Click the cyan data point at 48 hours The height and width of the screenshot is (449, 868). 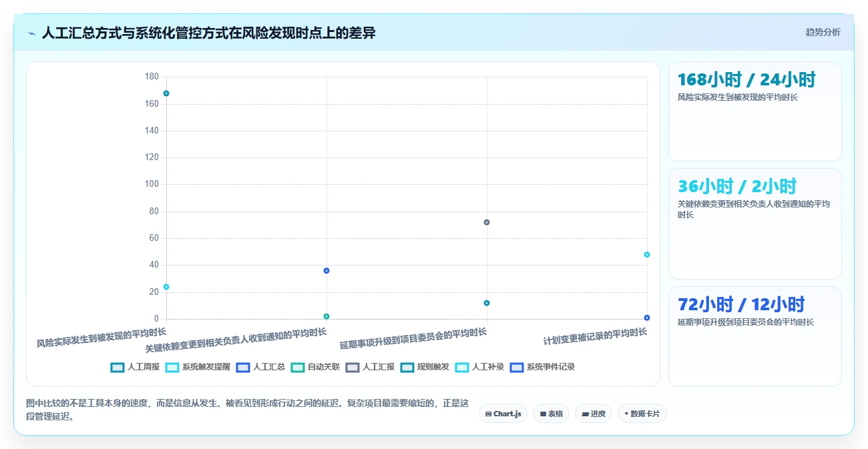point(647,255)
